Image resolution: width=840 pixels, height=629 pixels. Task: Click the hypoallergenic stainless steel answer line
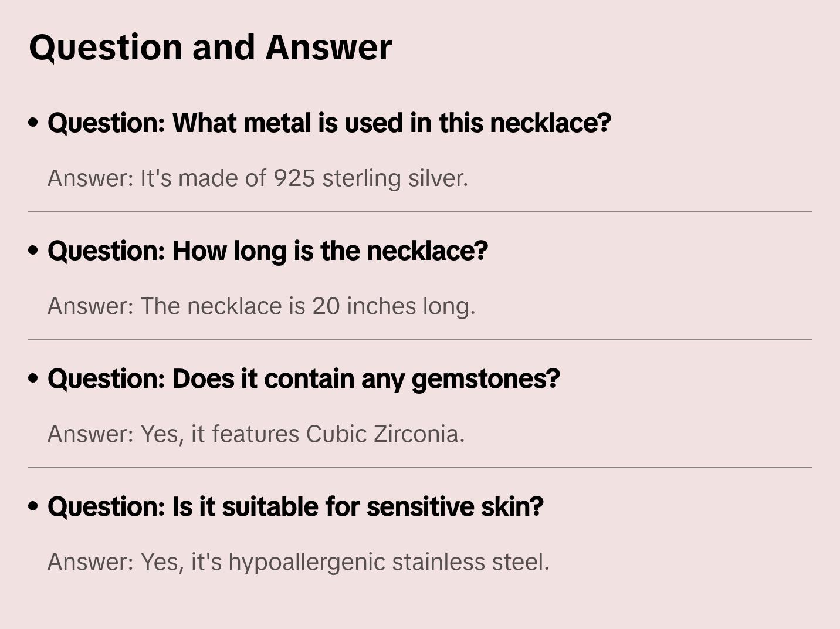click(x=298, y=562)
